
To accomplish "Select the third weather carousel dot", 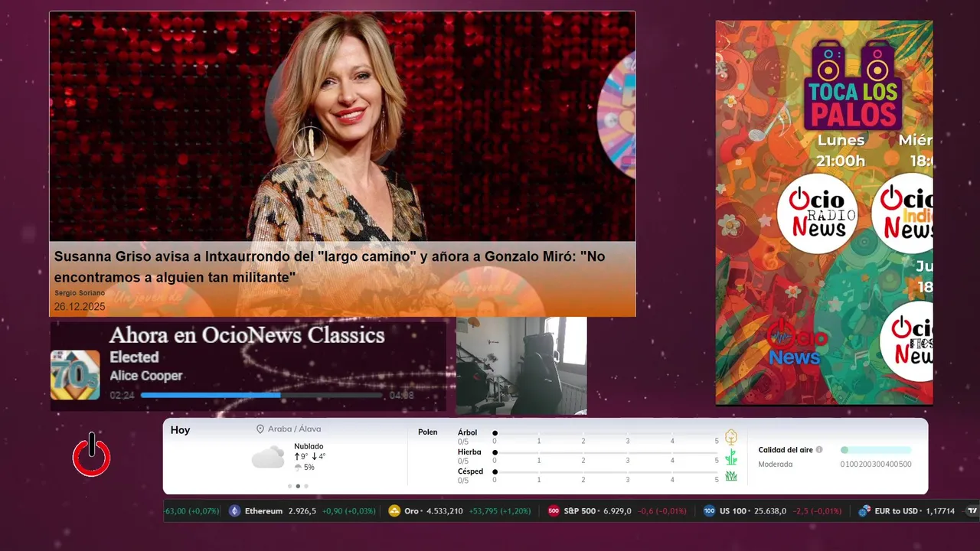I will [306, 486].
